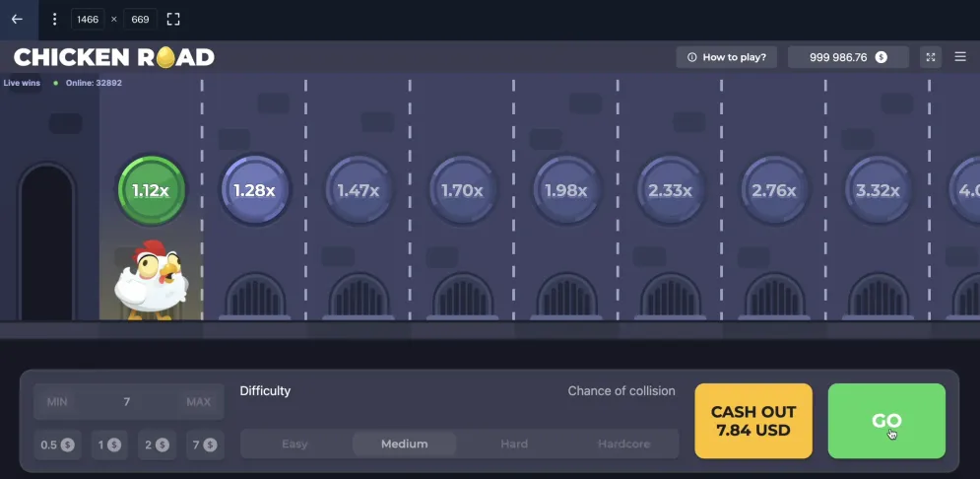Expand the game to fullscreen

coord(931,57)
